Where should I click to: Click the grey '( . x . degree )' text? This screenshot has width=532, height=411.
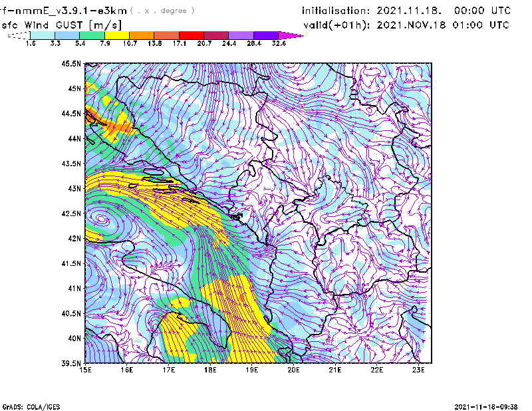pyautogui.click(x=162, y=11)
